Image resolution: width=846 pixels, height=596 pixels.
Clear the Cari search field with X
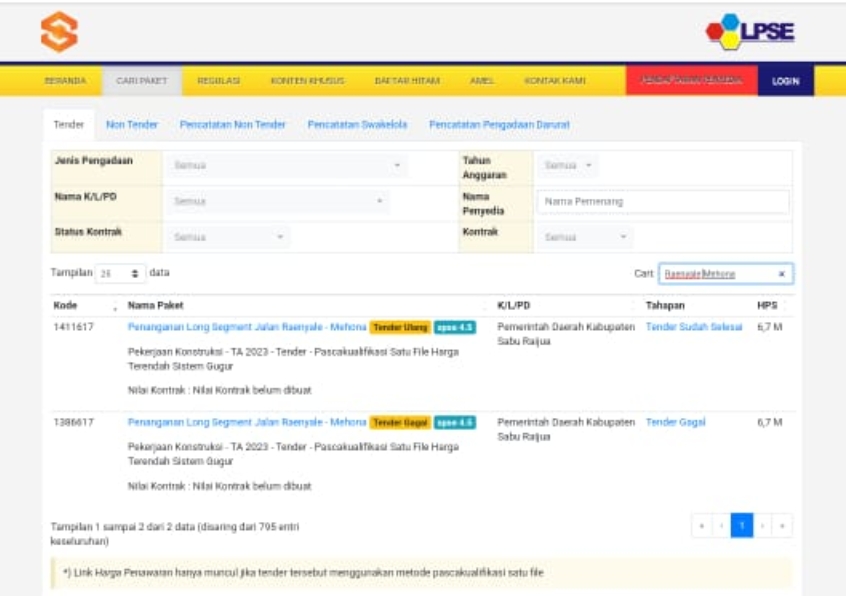[781, 274]
